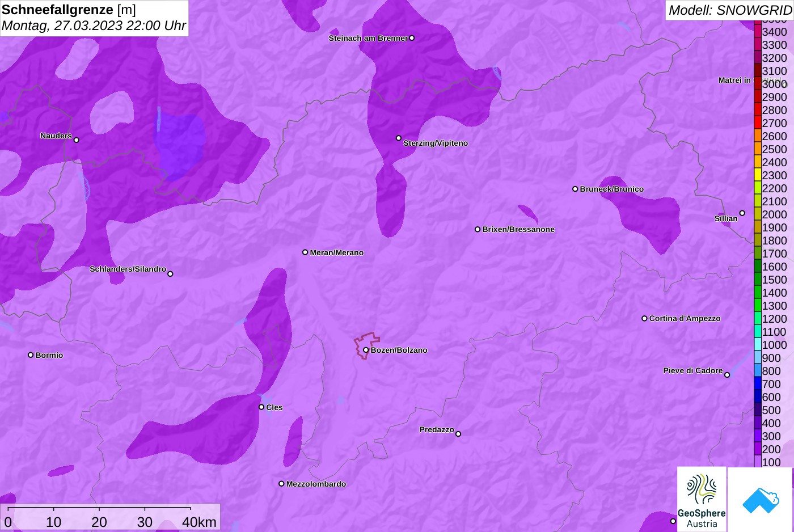This screenshot has width=794, height=532.
Task: Click the blue cloud house logo
Action: click(x=761, y=500)
